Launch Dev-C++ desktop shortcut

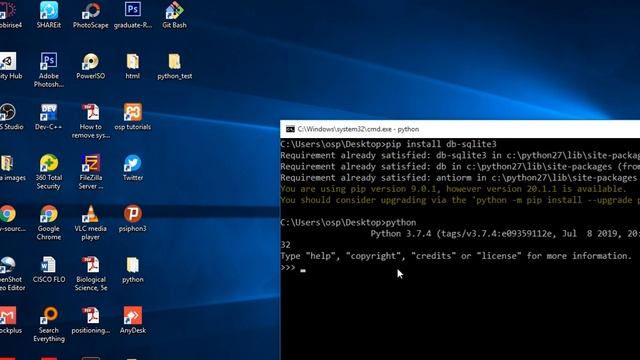coord(49,117)
